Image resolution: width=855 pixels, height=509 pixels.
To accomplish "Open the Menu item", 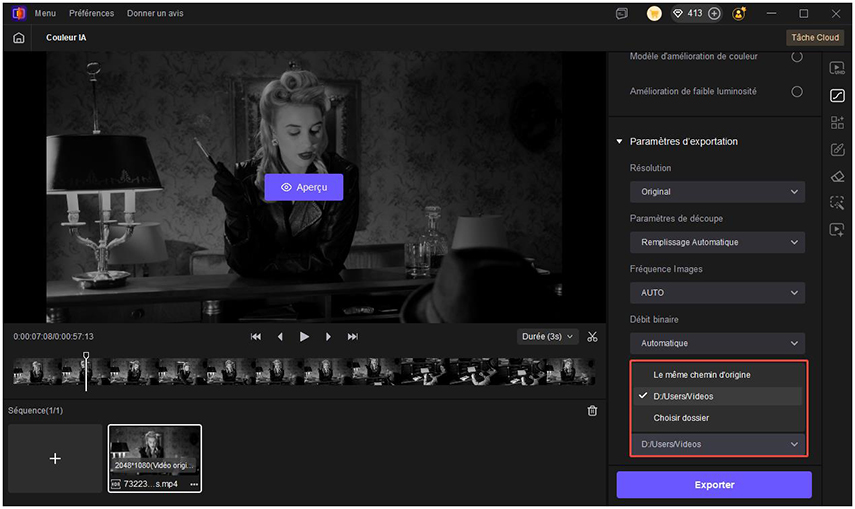I will click(45, 13).
